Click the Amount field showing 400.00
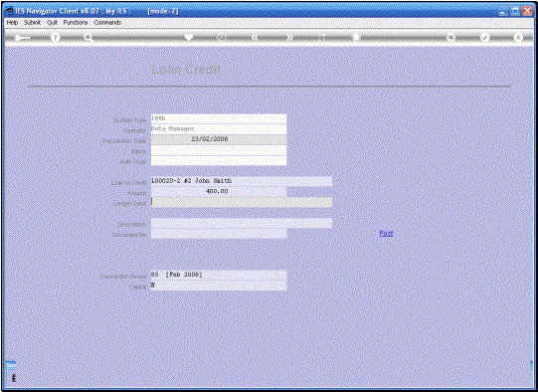Image resolution: width=538 pixels, height=392 pixels. tap(219, 192)
